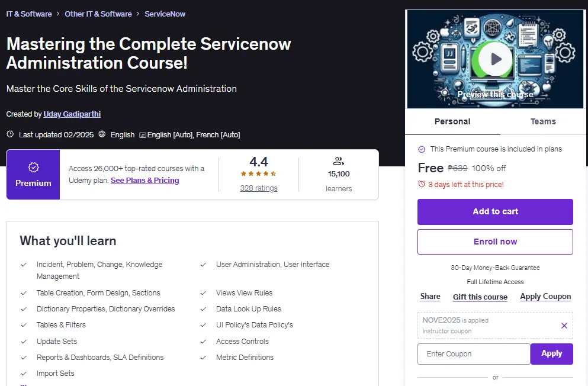Image resolution: width=588 pixels, height=386 pixels.
Task: Click 'Table Creation, Form Design, Sections' item
Action: tap(98, 292)
